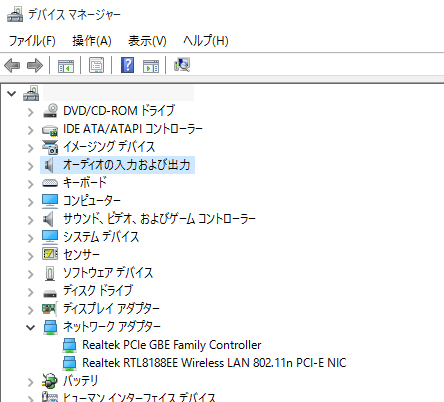
Task: Click the Back arrow toolbar icon
Action: pos(12,65)
